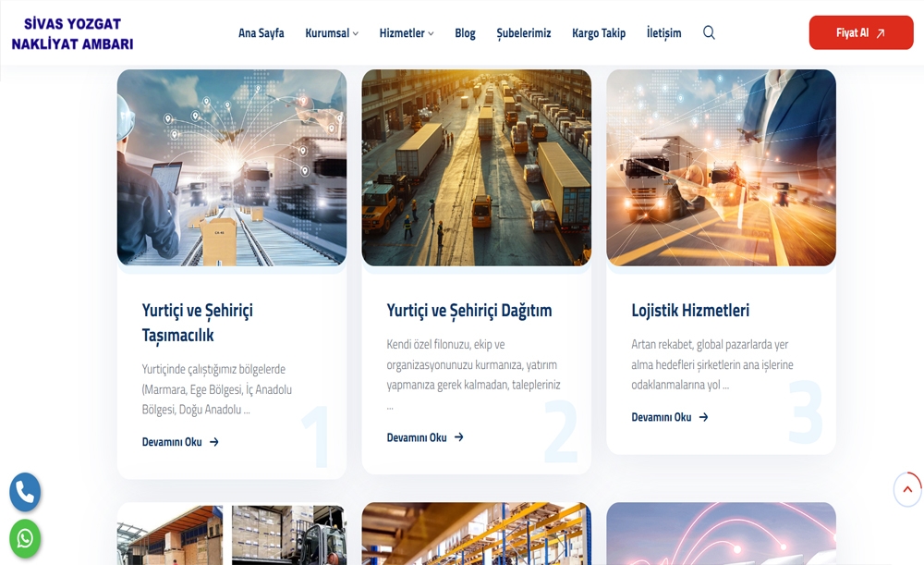Go to Ana Sayfa menu item

point(261,33)
